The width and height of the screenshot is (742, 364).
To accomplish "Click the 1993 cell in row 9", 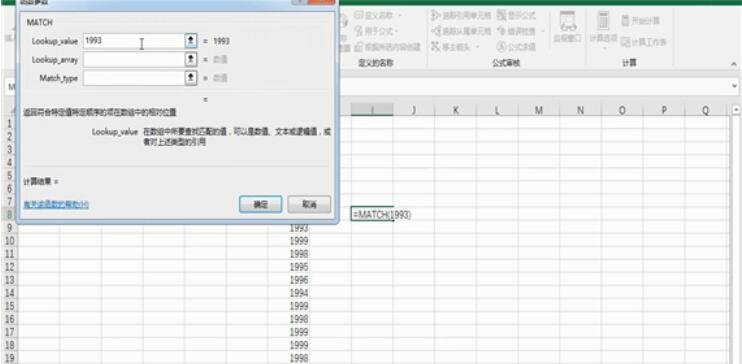I will pos(289,228).
